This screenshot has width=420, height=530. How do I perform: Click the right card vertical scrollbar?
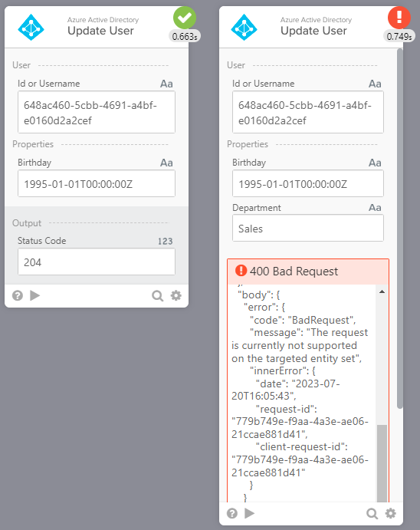[x=400, y=229]
